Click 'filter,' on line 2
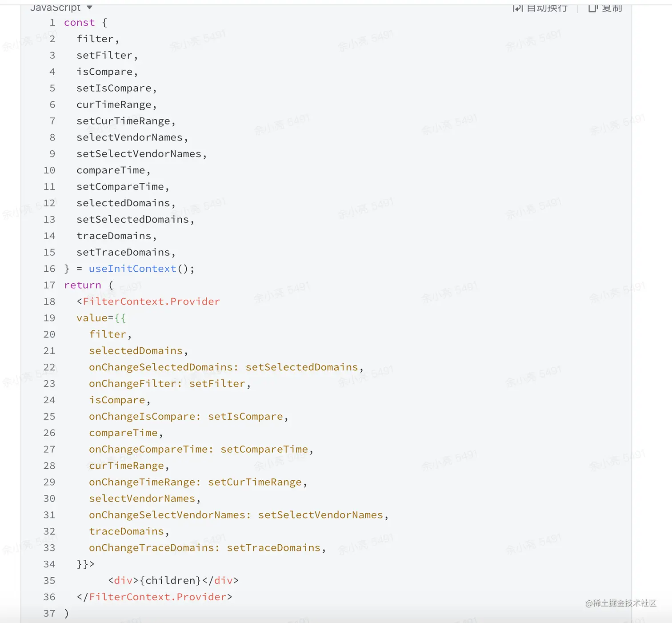672x623 pixels. pos(98,39)
